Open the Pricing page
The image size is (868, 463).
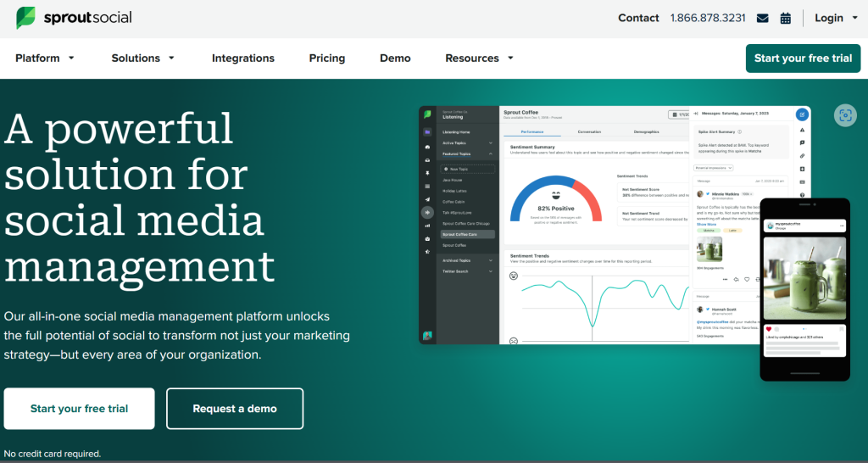(327, 59)
